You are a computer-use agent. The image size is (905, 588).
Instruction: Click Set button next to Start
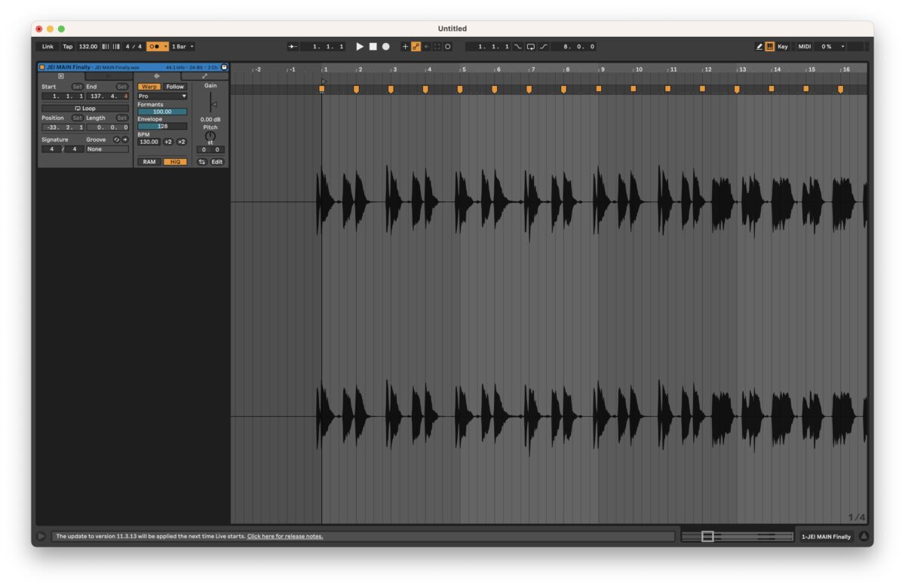(77, 87)
